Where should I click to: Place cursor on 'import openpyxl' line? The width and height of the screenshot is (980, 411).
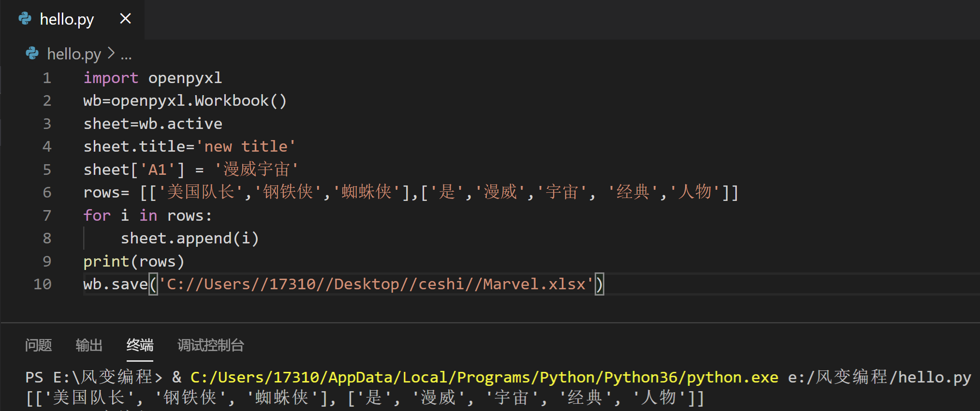[153, 78]
